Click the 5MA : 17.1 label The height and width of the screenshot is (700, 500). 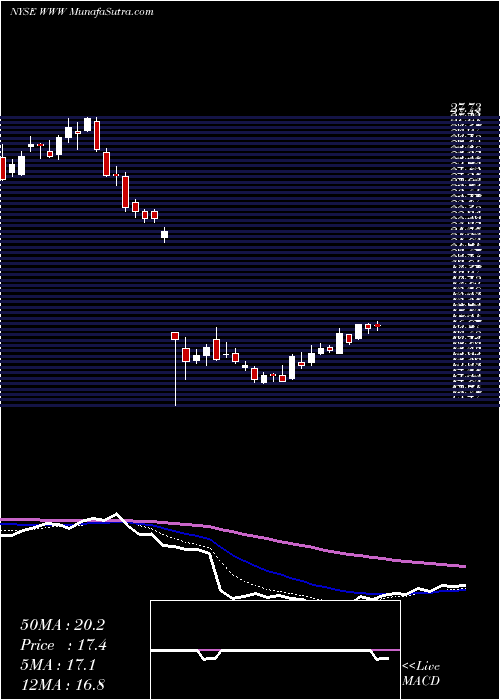pos(58,665)
